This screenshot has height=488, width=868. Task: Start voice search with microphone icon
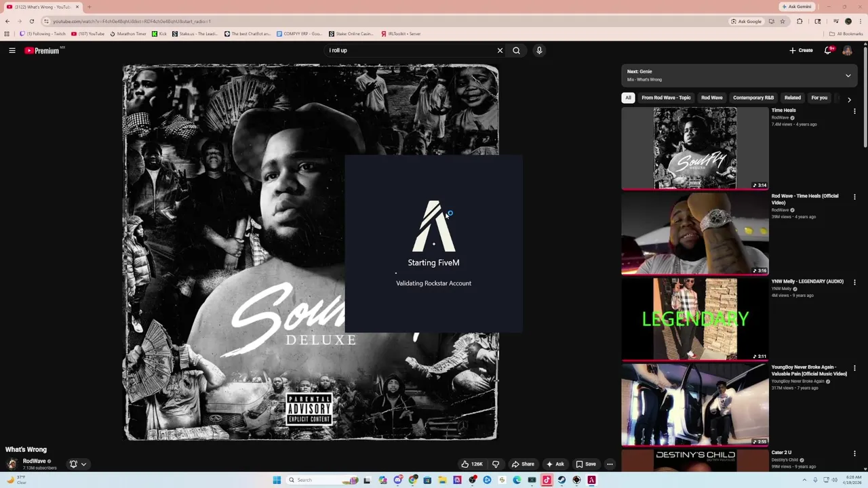point(539,50)
